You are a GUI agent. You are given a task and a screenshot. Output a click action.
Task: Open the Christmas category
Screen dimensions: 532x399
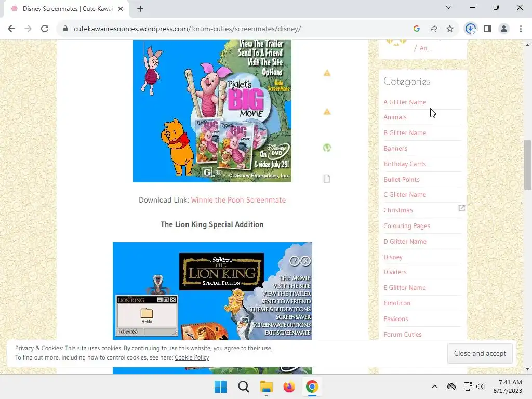click(x=398, y=210)
